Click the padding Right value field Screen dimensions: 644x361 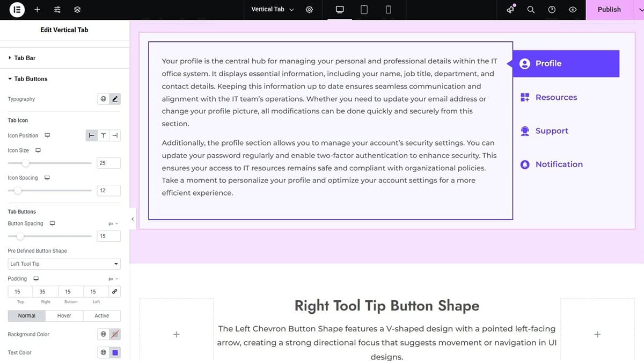coord(46,292)
